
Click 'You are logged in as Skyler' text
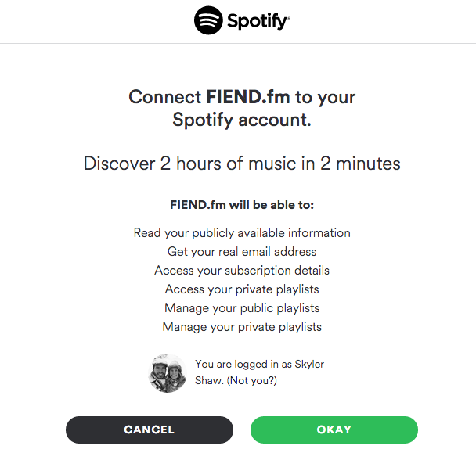point(260,364)
